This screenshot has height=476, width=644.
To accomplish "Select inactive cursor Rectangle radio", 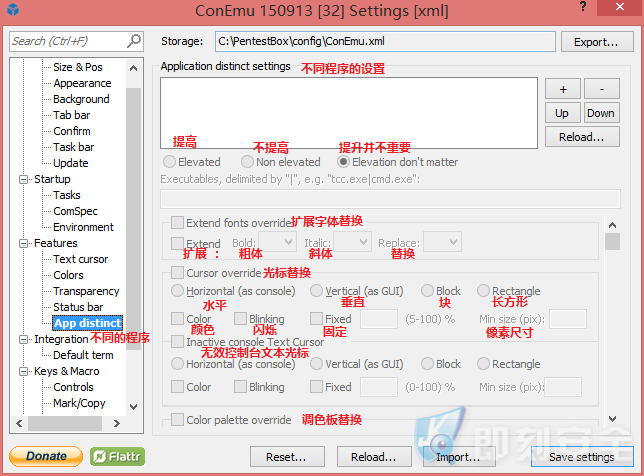I will pyautogui.click(x=483, y=364).
